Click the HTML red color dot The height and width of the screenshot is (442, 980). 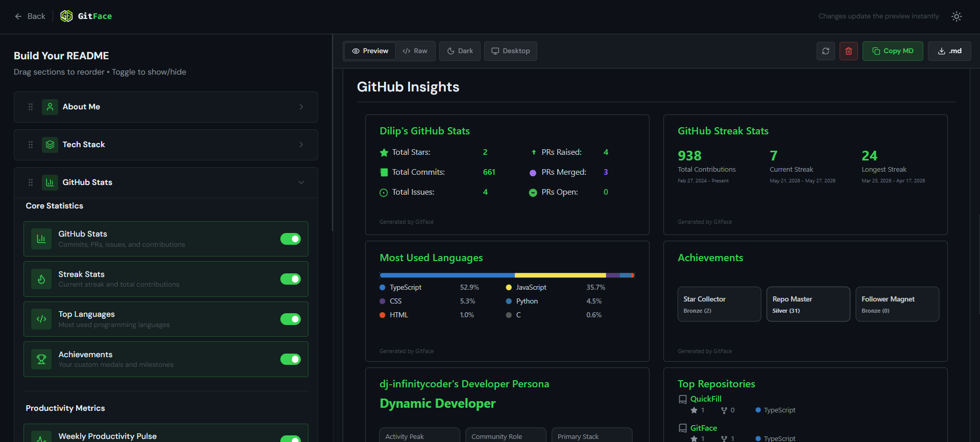click(x=383, y=315)
